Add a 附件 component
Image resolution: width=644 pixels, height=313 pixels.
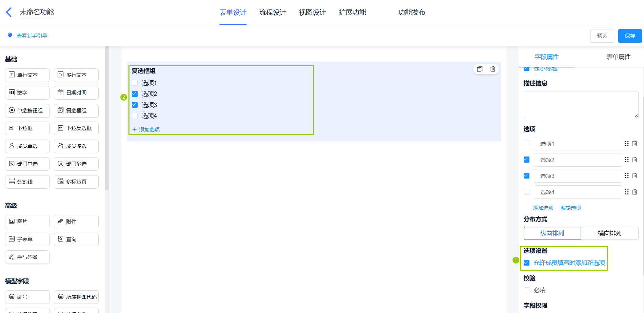pyautogui.click(x=76, y=222)
